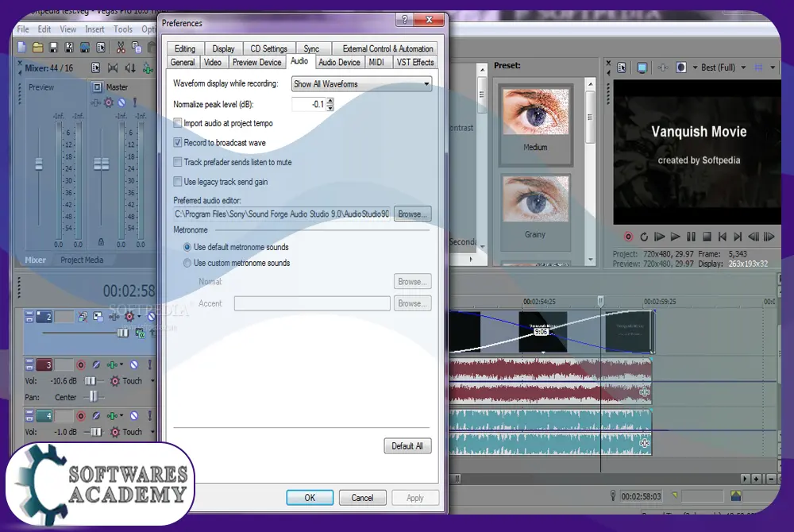This screenshot has width=794, height=532.
Task: Click the green Insert FX icon in Mixer toolbar
Action: pyautogui.click(x=148, y=67)
